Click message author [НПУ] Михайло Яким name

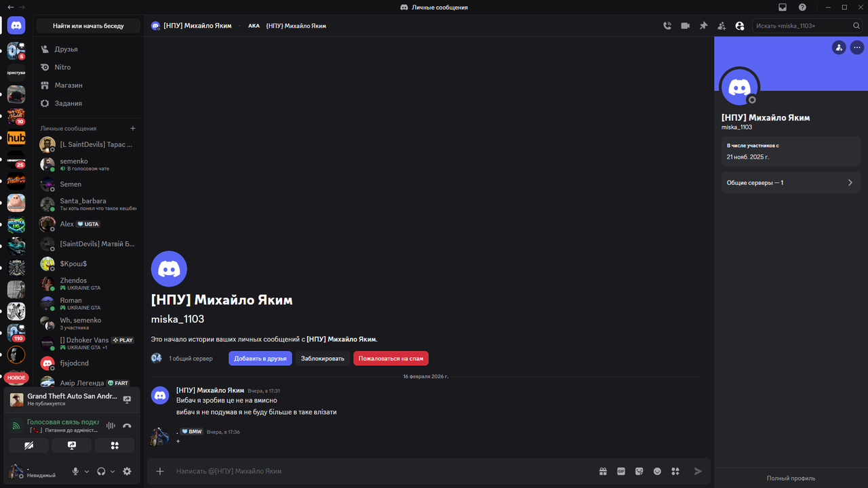click(210, 390)
